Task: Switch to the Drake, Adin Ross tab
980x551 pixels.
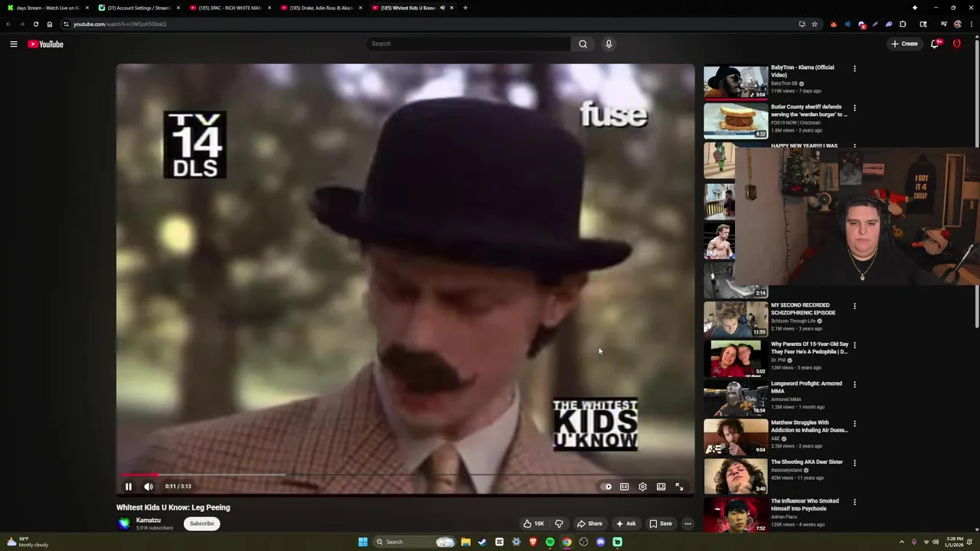Action: 321,8
